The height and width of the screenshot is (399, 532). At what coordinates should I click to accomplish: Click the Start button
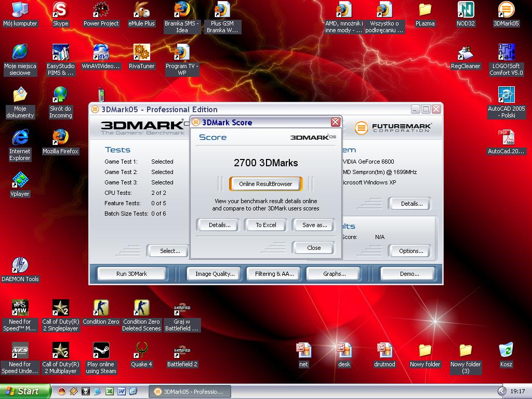tap(25, 391)
